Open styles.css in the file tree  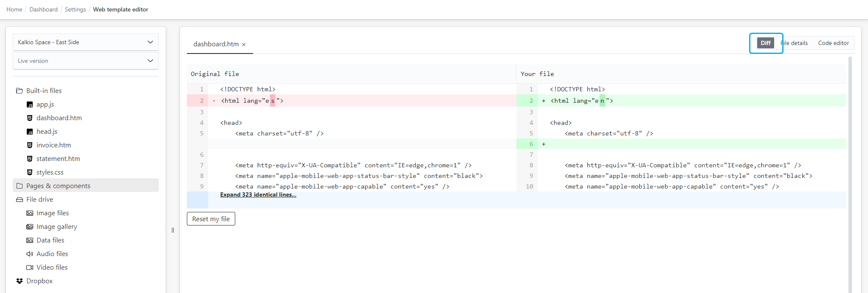pyautogui.click(x=50, y=172)
